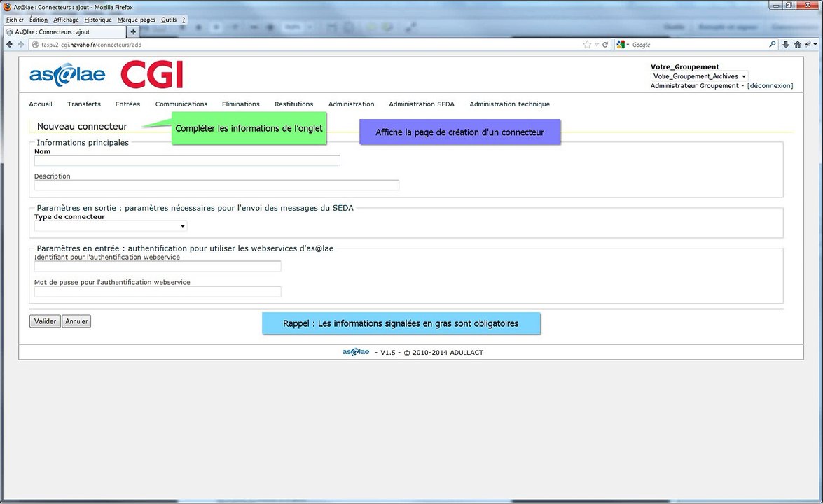Open the Affichage menu
Screen dimensions: 823x504
[66, 20]
